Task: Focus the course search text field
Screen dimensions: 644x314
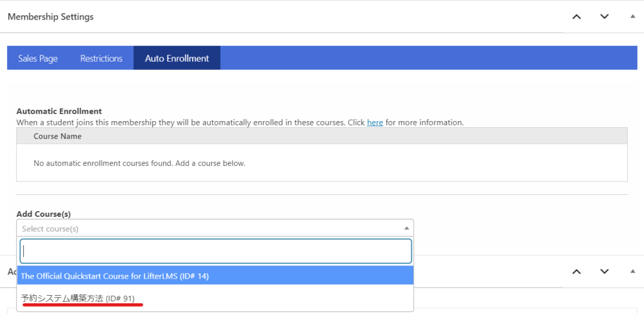Action: pyautogui.click(x=216, y=251)
